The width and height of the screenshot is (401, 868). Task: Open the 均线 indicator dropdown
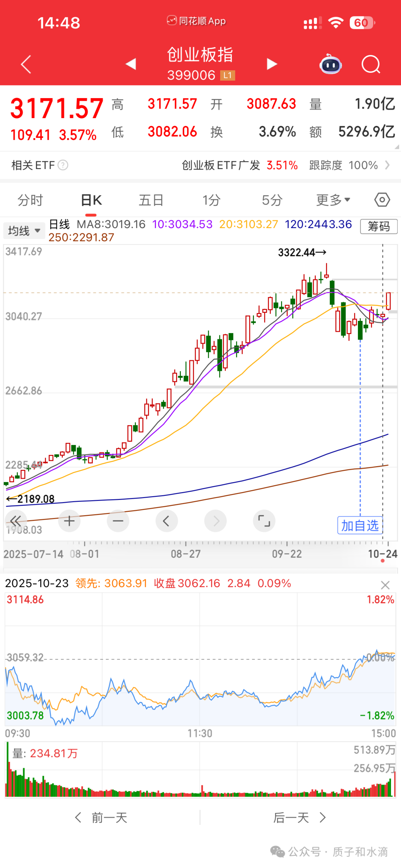pos(24,231)
